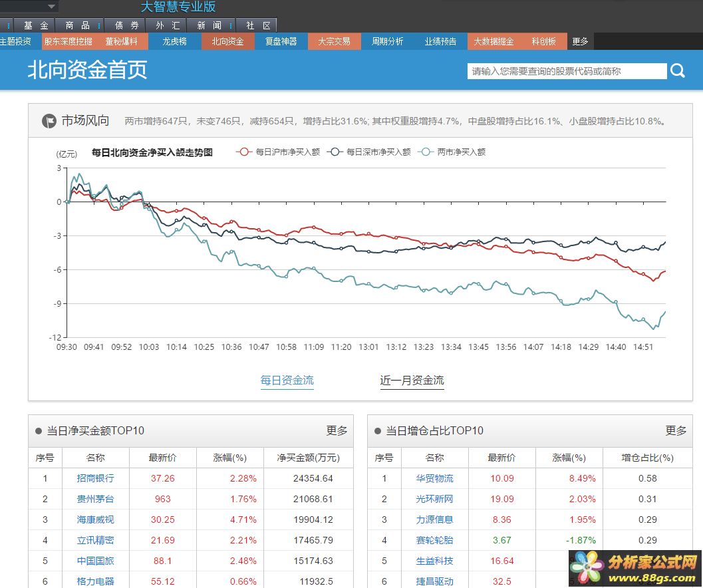Open stock 格力电器
This screenshot has width=703, height=588.
click(x=96, y=581)
